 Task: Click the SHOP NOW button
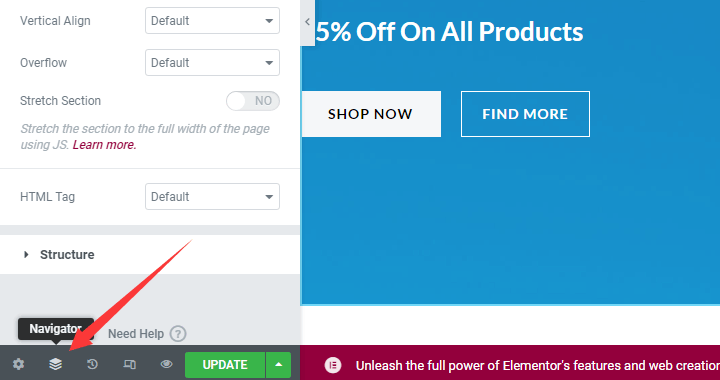pos(371,114)
